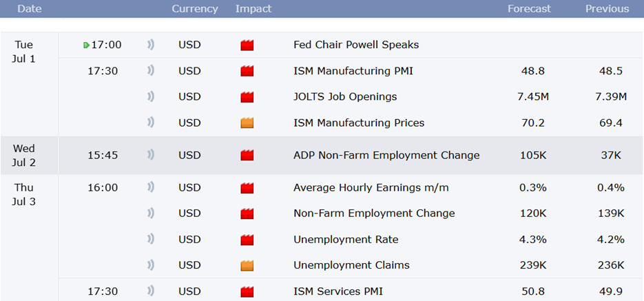The height and width of the screenshot is (301, 644).
Task: Click the Date column header
Action: point(29,9)
